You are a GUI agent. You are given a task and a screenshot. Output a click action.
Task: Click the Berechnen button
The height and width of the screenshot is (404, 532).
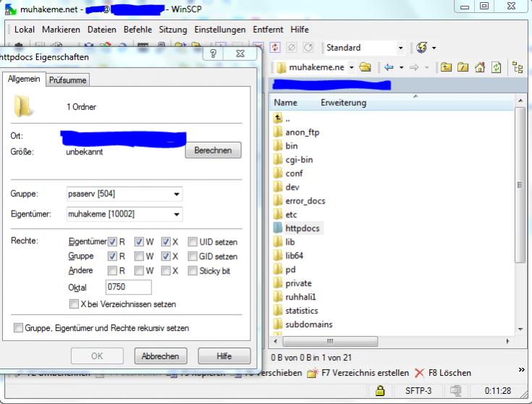click(x=213, y=150)
